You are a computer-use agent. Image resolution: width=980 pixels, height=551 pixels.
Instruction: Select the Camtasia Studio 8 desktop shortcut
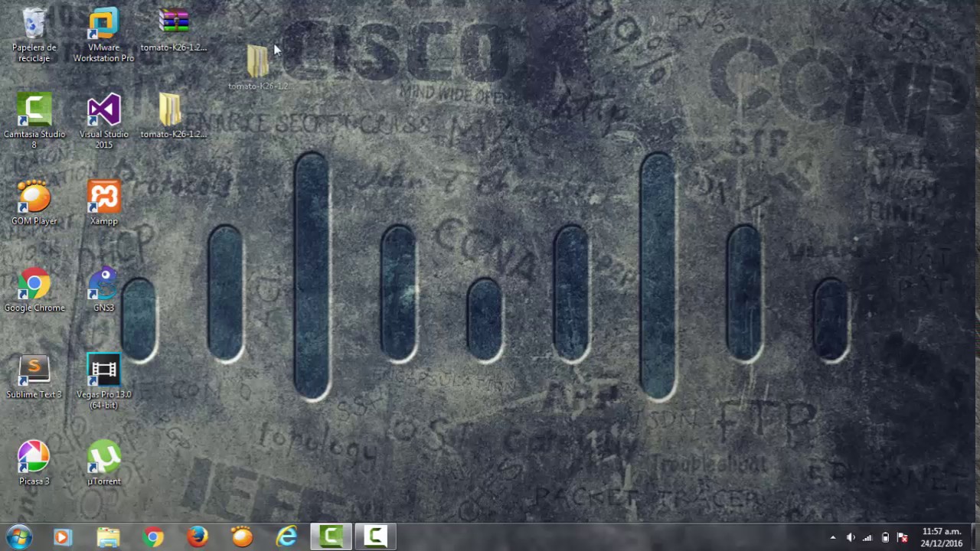click(34, 121)
